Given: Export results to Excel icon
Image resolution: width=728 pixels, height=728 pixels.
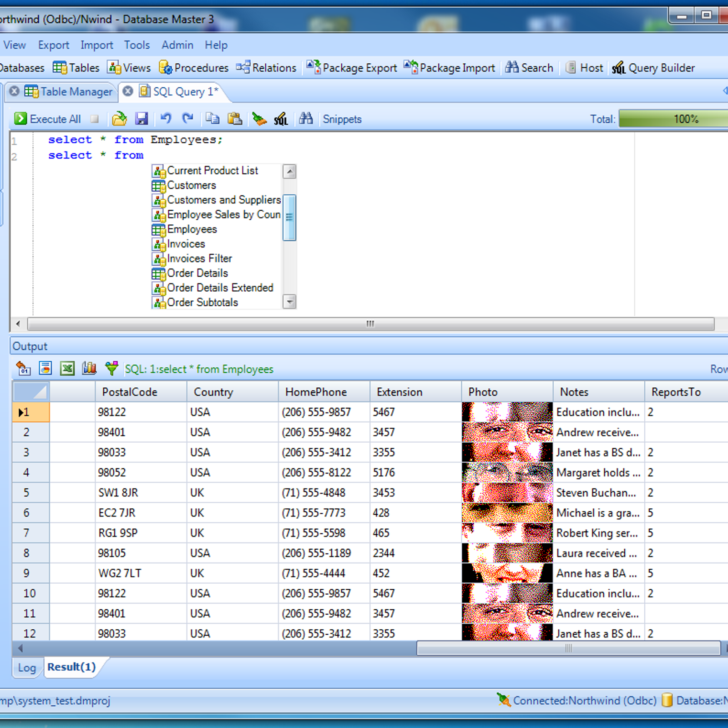Looking at the screenshot, I should [x=67, y=368].
